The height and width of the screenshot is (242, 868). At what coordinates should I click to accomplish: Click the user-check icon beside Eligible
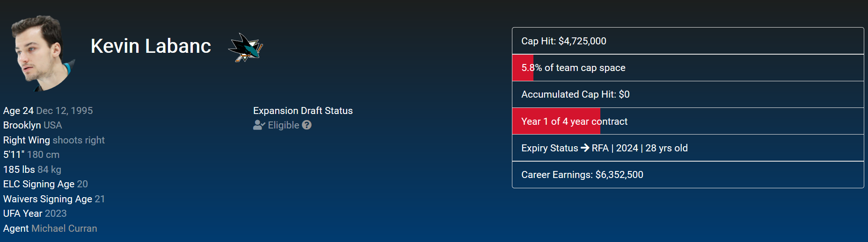[259, 125]
